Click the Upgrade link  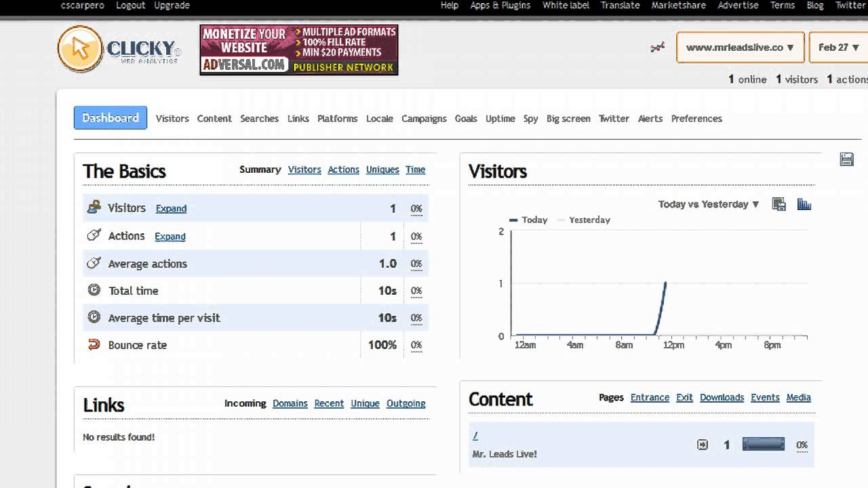172,5
